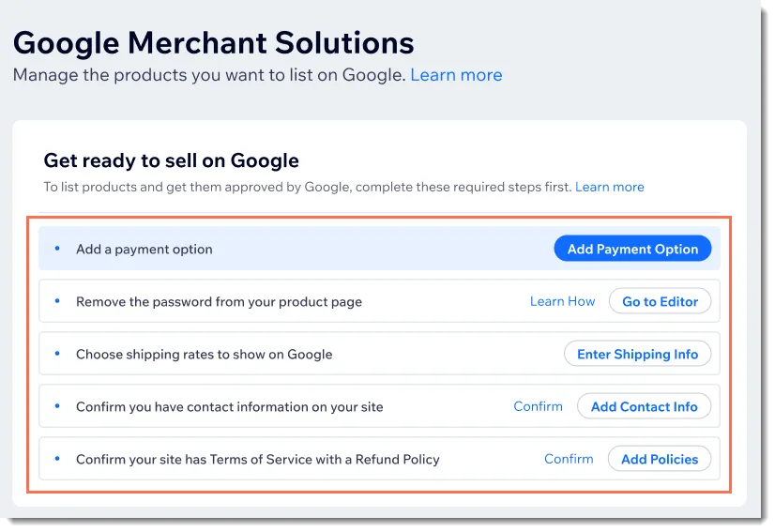Viewport: 775px width, 532px height.
Task: Select the Choose shipping rates step row
Action: (x=379, y=354)
